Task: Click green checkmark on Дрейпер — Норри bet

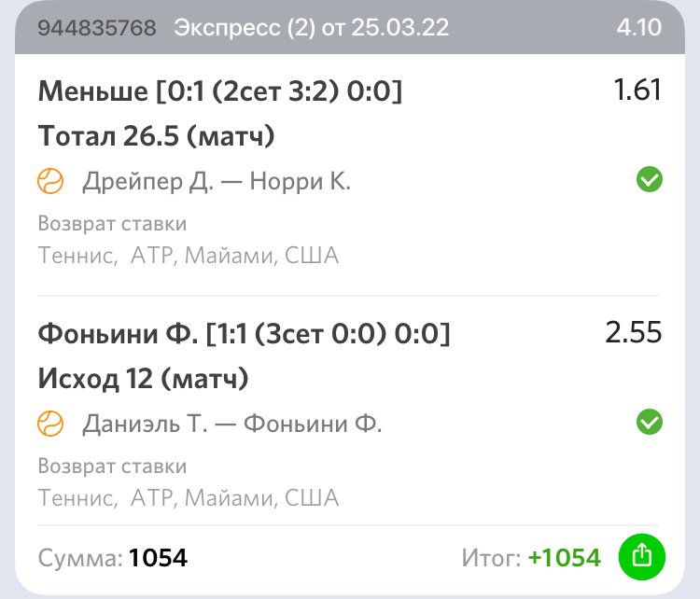Action: coord(649,180)
